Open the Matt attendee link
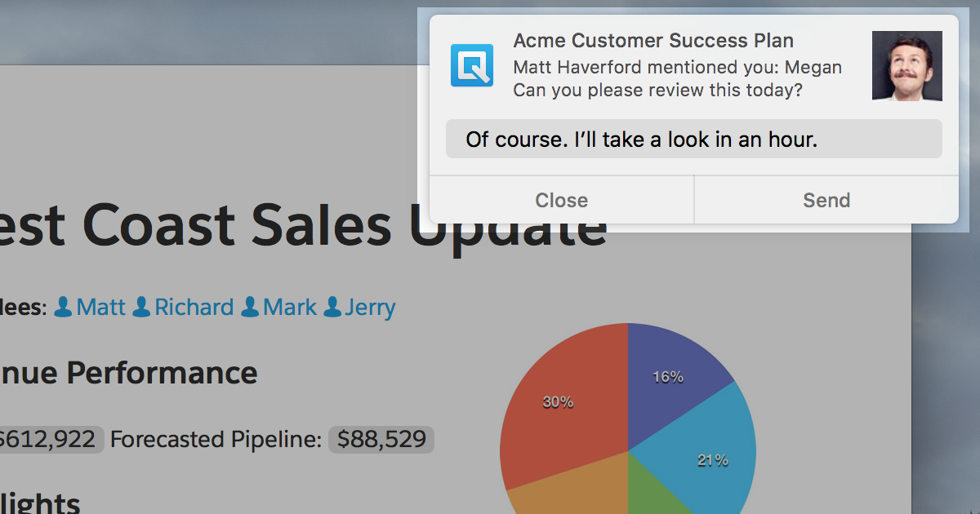Screen dimensions: 980x514 (x=101, y=308)
